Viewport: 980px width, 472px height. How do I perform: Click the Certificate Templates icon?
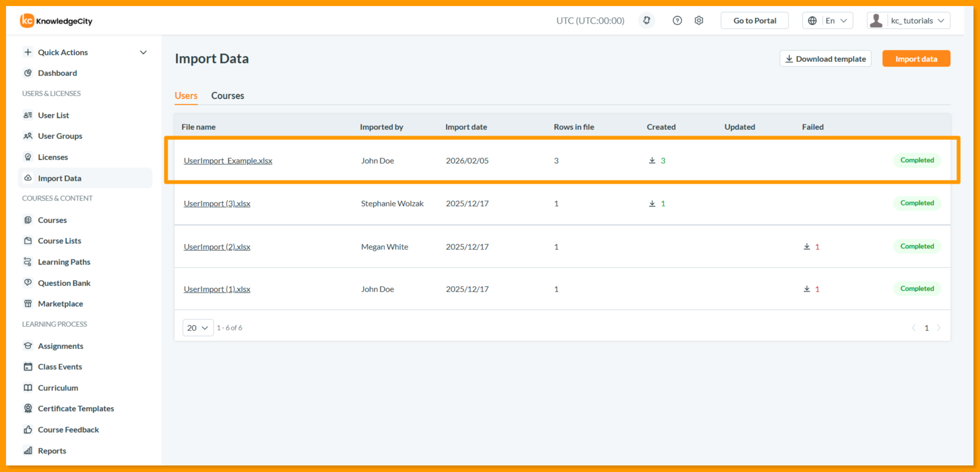coord(28,409)
